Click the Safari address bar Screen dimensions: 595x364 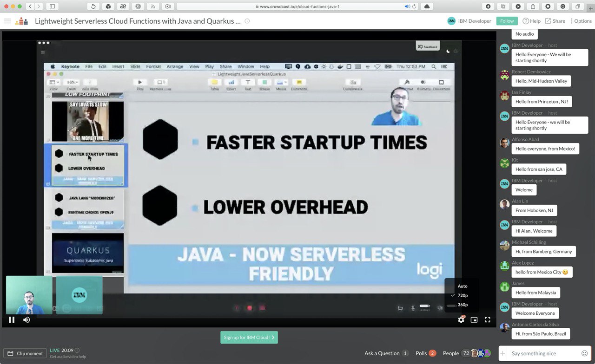[297, 6]
